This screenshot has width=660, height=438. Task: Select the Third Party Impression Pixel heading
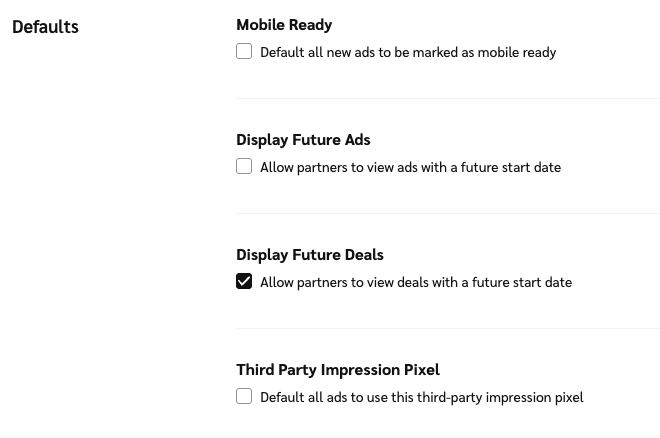[x=338, y=369]
